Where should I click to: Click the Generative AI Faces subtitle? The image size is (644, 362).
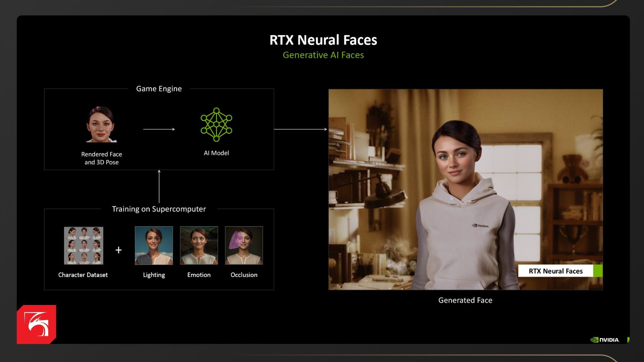pyautogui.click(x=323, y=55)
